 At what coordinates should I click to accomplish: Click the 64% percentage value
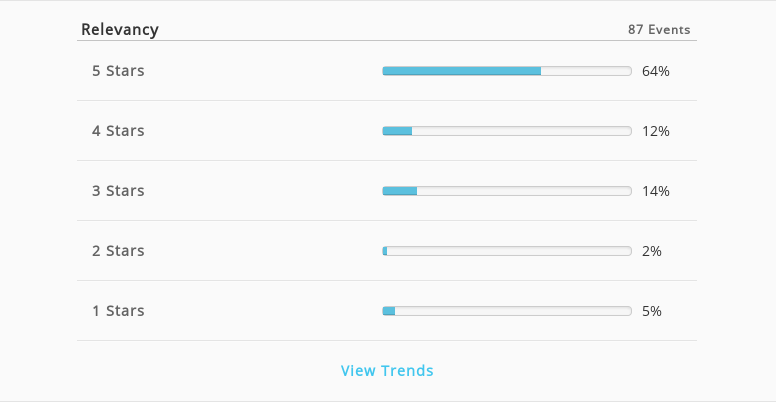tap(656, 71)
